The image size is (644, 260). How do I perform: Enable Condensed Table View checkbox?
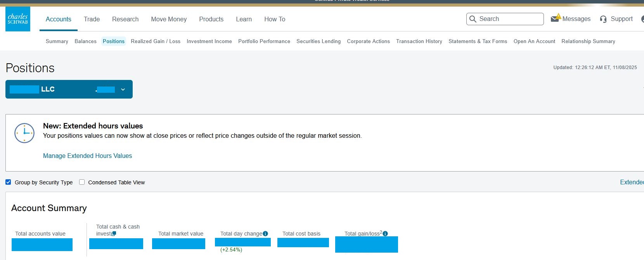[82, 182]
